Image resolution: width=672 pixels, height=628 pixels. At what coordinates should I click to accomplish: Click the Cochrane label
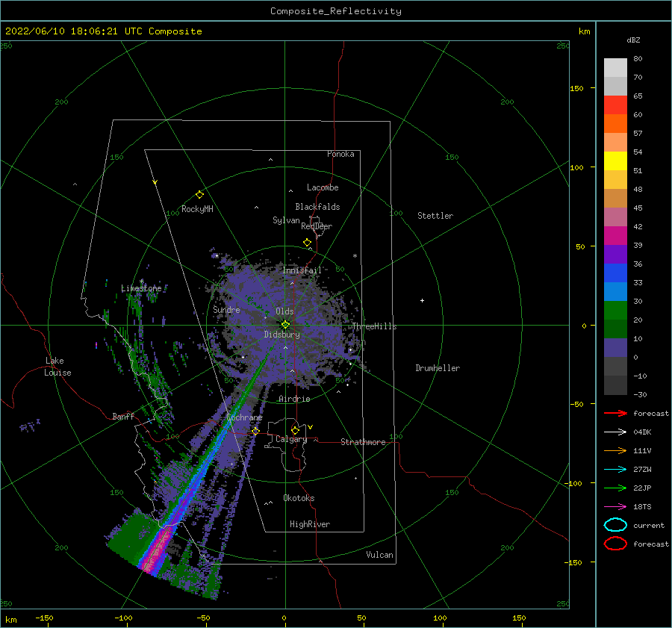click(x=244, y=417)
